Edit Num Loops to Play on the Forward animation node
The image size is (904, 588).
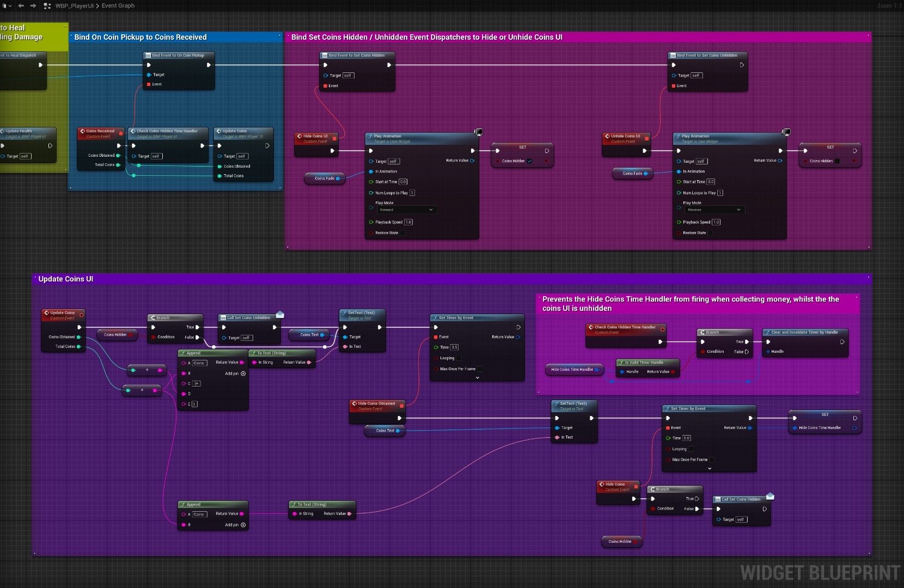pos(412,193)
